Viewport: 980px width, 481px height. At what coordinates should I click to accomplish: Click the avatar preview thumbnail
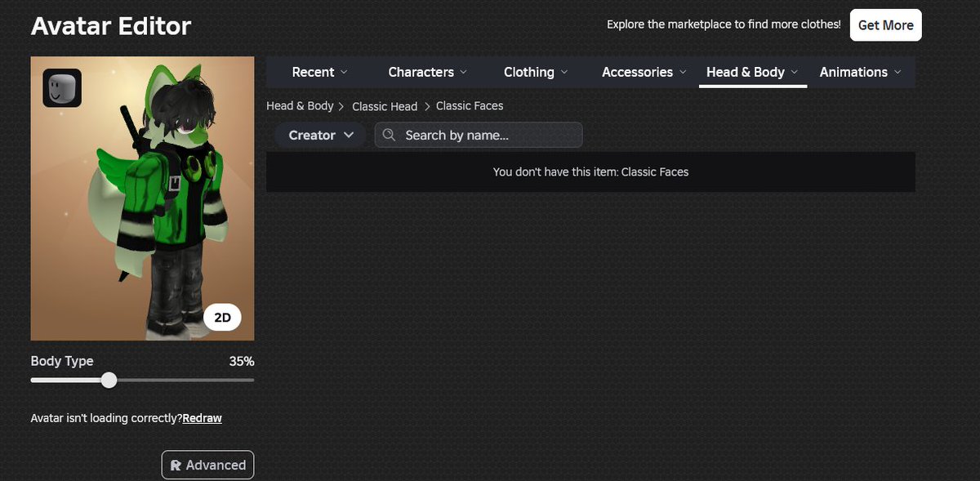143,198
